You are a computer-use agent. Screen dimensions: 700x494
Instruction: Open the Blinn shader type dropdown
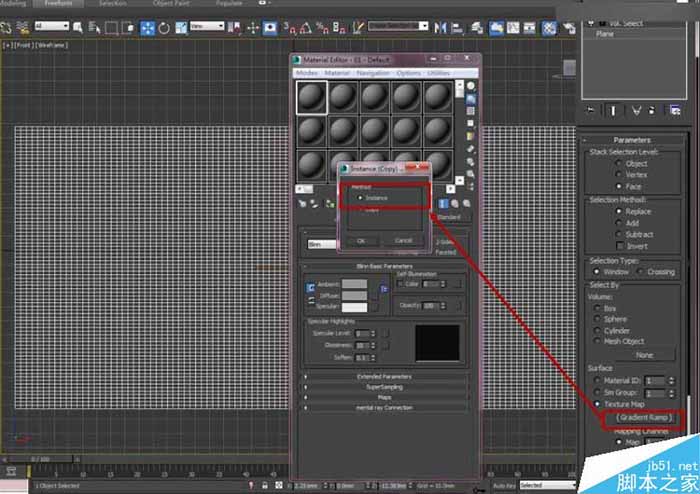tap(322, 244)
